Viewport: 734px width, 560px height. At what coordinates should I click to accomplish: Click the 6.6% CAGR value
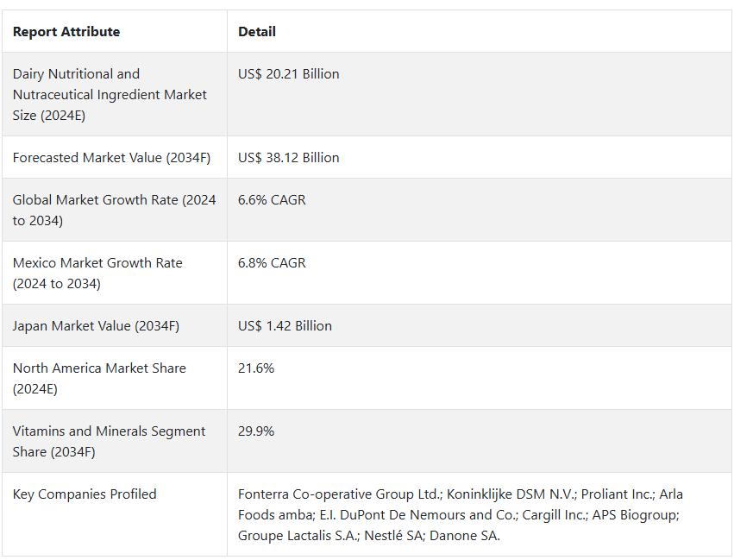click(272, 200)
